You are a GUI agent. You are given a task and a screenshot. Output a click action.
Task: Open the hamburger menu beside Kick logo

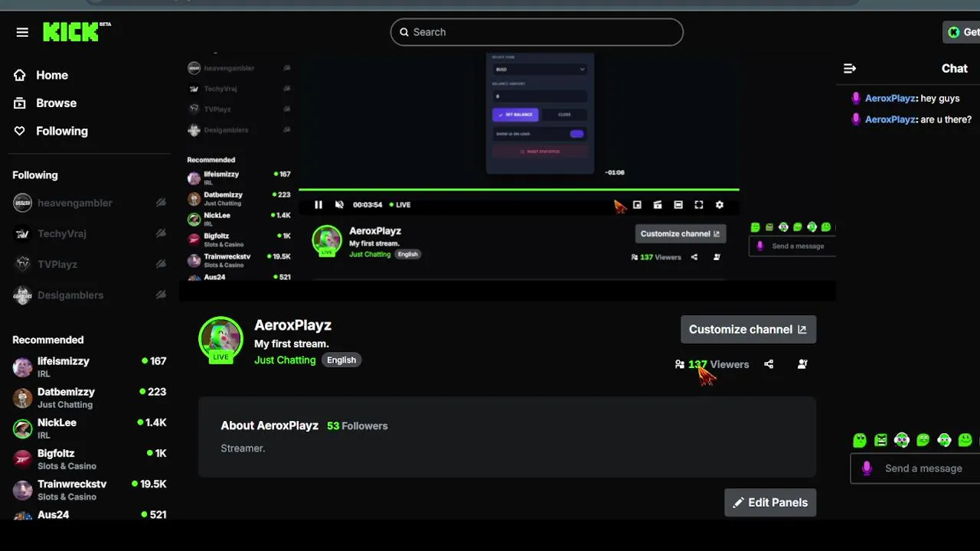[22, 32]
